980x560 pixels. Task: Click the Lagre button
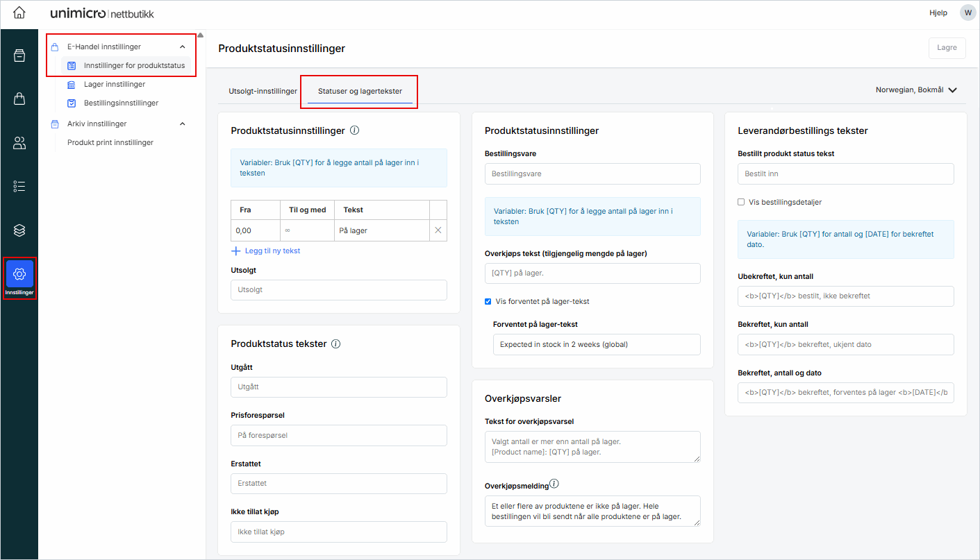pos(947,48)
